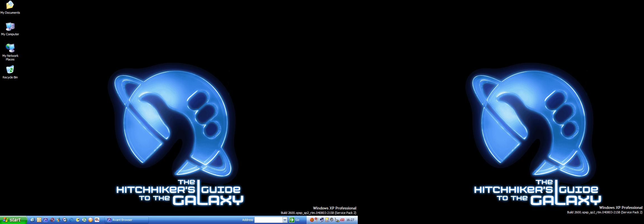Open the Start menu
The height and width of the screenshot is (224, 644).
point(13,220)
